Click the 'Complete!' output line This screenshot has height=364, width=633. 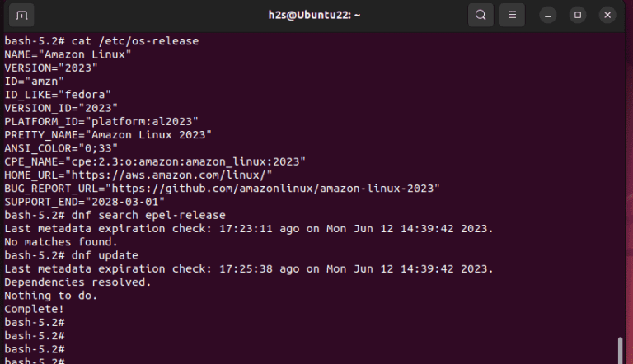coord(33,309)
